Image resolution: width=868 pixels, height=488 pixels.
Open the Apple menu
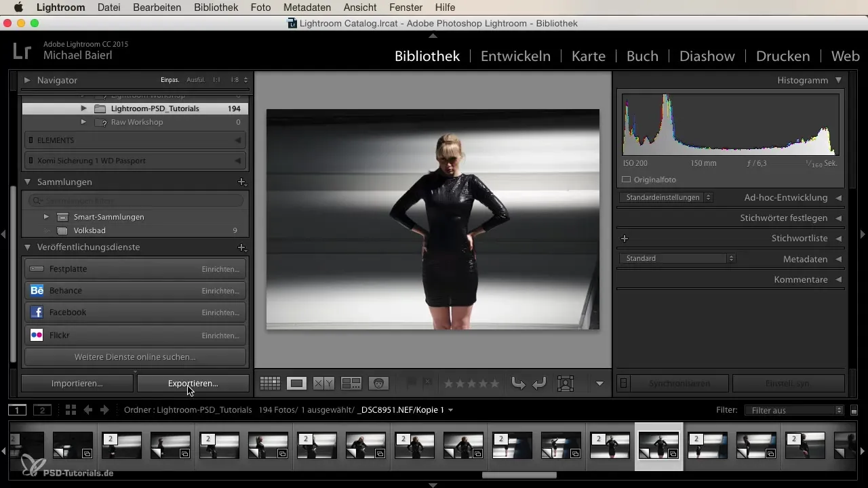tap(18, 7)
